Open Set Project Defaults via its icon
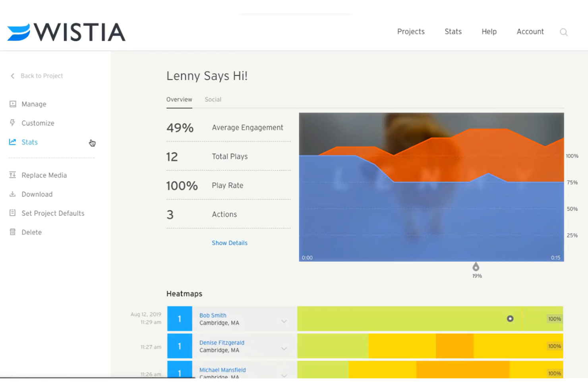 [x=12, y=213]
